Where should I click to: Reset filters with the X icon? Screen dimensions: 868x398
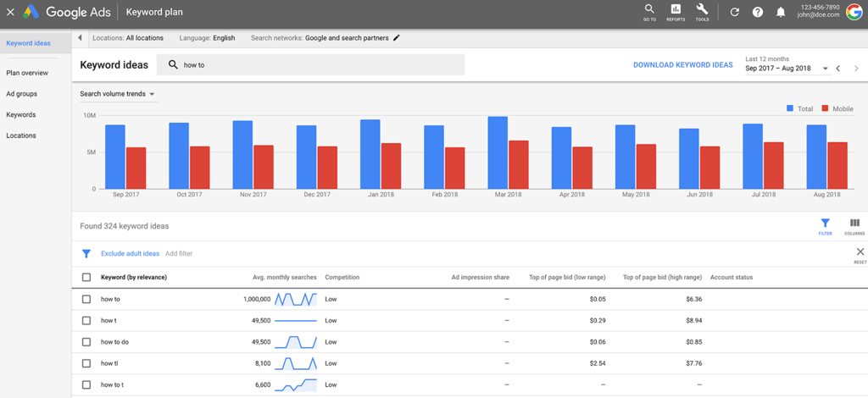click(860, 254)
